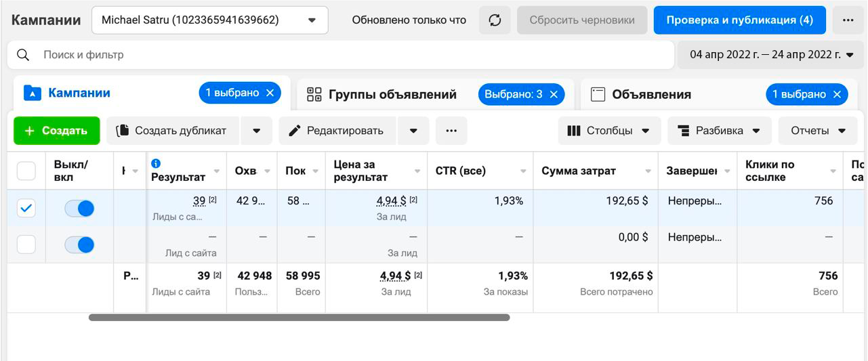Toggle off the second campaign switch

tap(79, 245)
